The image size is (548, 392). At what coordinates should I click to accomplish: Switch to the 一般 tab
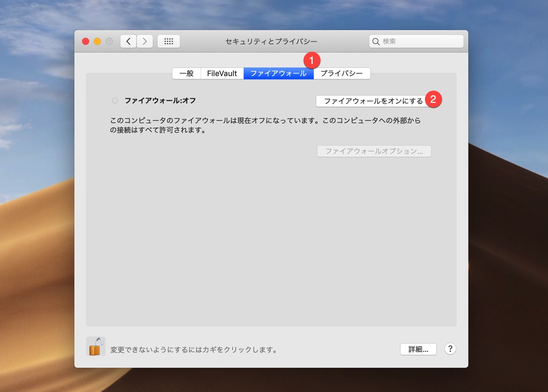(x=187, y=74)
